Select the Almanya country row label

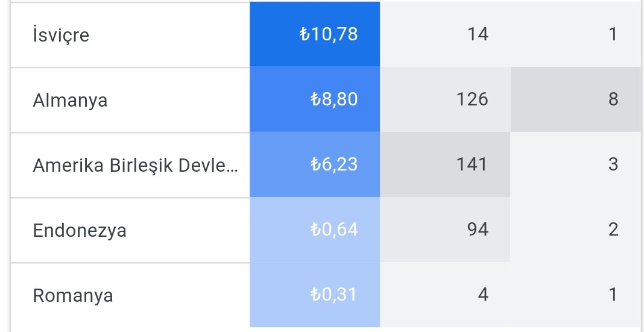click(70, 100)
